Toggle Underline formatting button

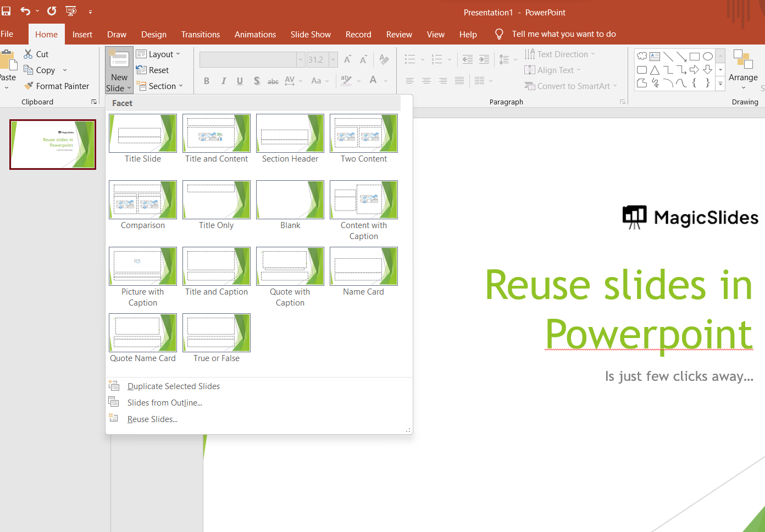(240, 81)
